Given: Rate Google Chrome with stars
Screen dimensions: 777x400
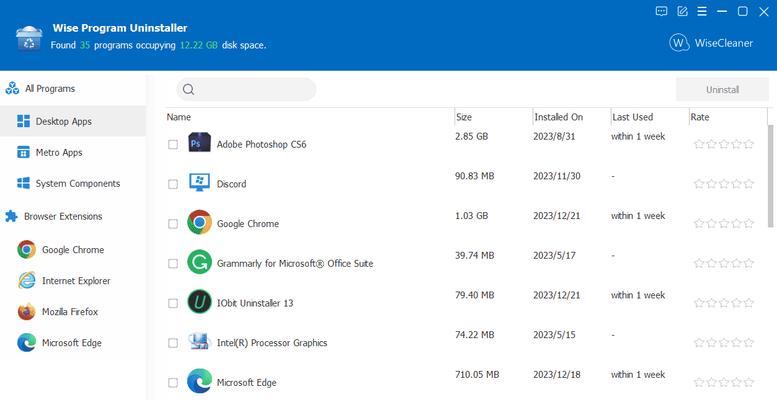Looking at the screenshot, I should [x=723, y=224].
